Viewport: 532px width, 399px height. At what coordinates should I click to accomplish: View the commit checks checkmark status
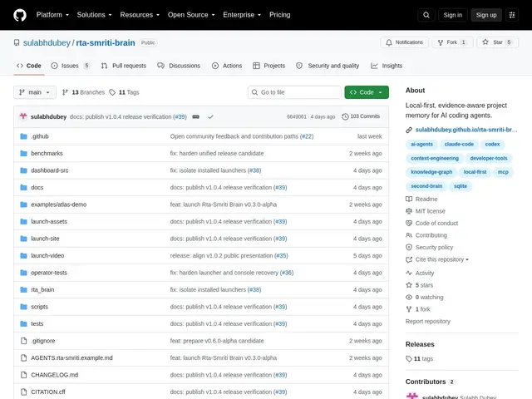[210, 116]
